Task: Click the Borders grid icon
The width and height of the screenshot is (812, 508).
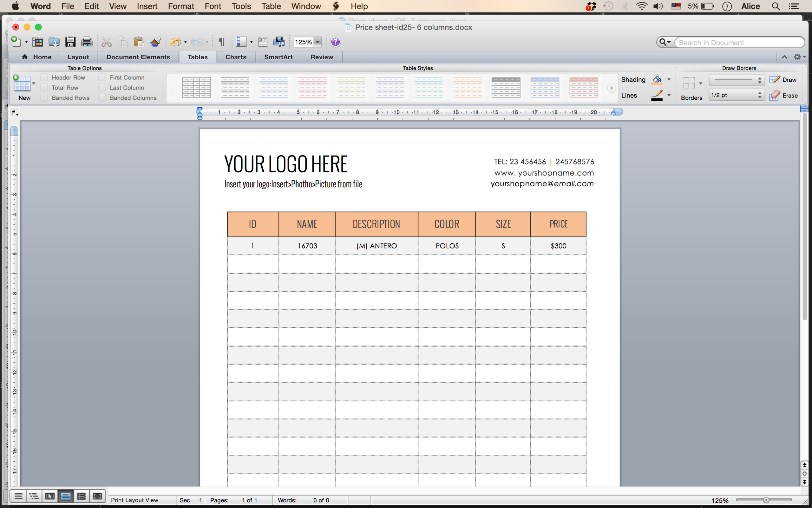Action: coord(689,83)
